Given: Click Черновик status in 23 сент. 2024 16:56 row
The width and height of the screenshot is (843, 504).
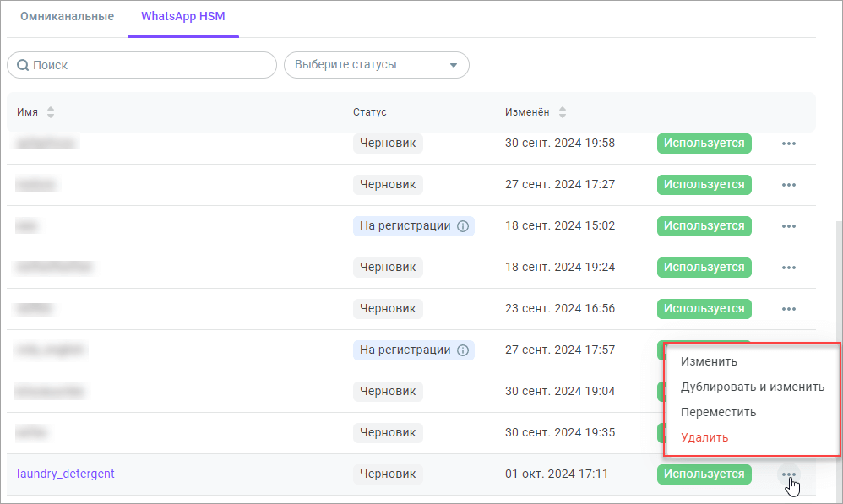Looking at the screenshot, I should [388, 309].
